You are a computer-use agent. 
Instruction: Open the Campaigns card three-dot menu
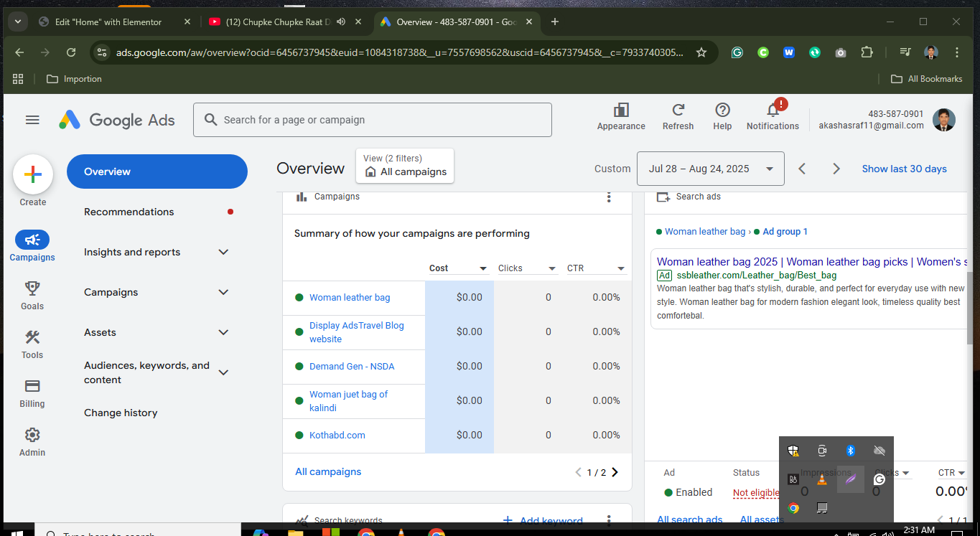pyautogui.click(x=609, y=197)
